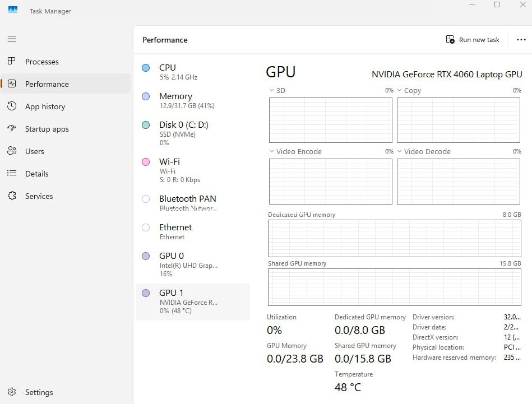
Task: Click the Utilization 0% value
Action: (x=274, y=330)
